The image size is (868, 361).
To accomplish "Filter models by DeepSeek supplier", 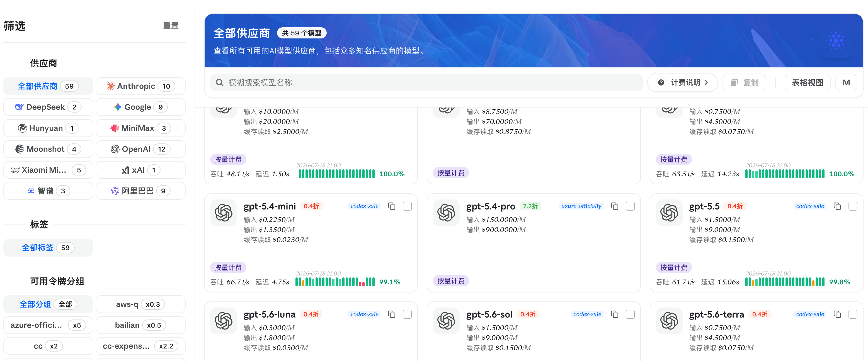I will click(x=48, y=107).
